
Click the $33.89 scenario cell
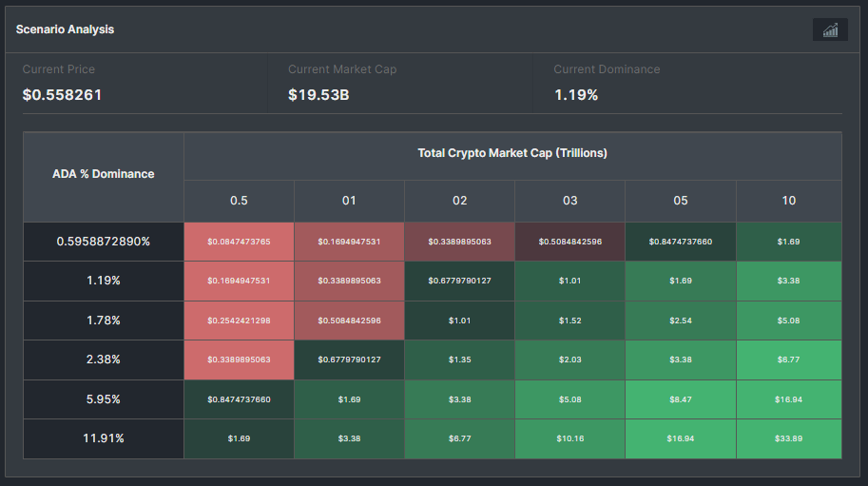click(788, 438)
